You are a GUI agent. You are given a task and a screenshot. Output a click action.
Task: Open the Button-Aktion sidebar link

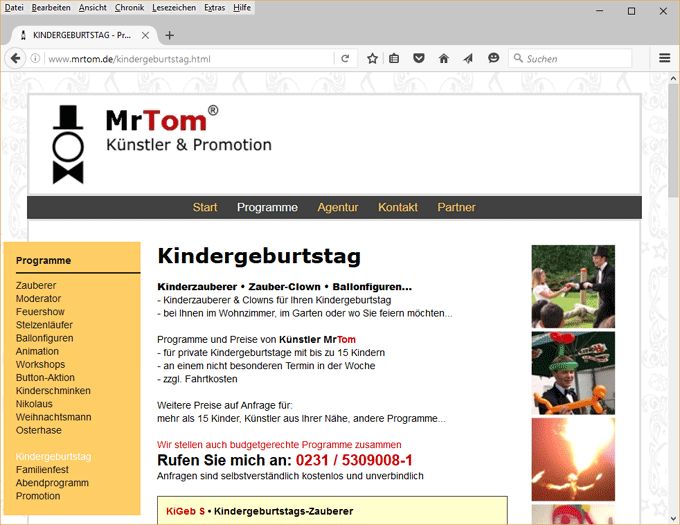coord(45,378)
